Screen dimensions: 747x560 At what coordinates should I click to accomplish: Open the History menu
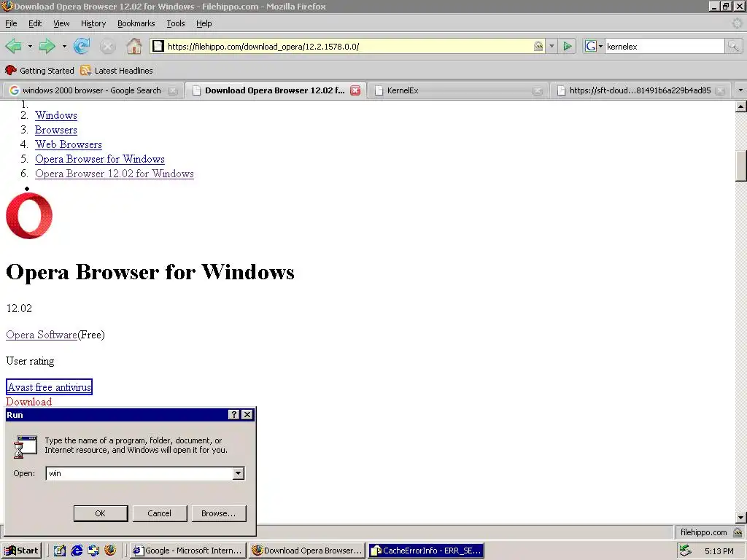[93, 23]
